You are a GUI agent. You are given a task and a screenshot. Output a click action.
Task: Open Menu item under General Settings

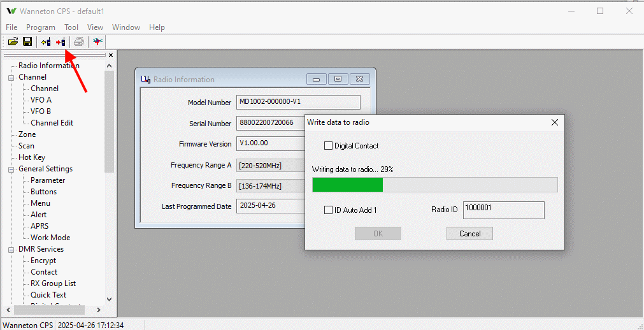[x=40, y=203]
